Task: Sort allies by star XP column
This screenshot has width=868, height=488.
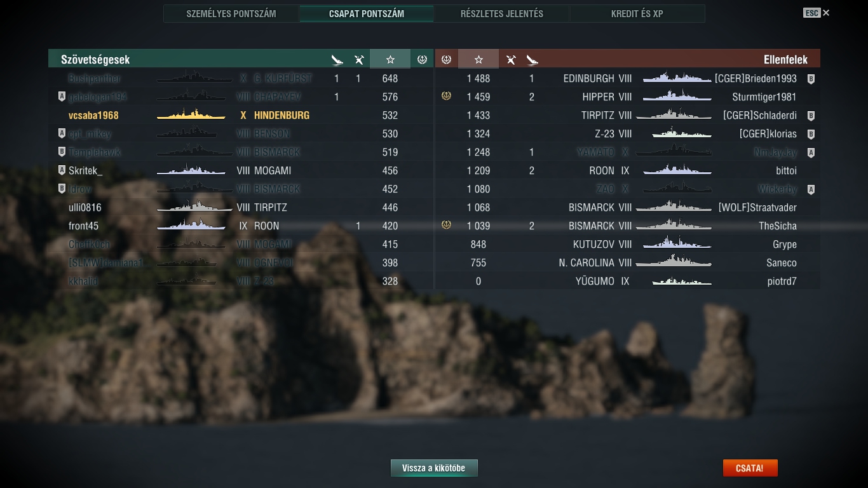Action: coord(390,59)
